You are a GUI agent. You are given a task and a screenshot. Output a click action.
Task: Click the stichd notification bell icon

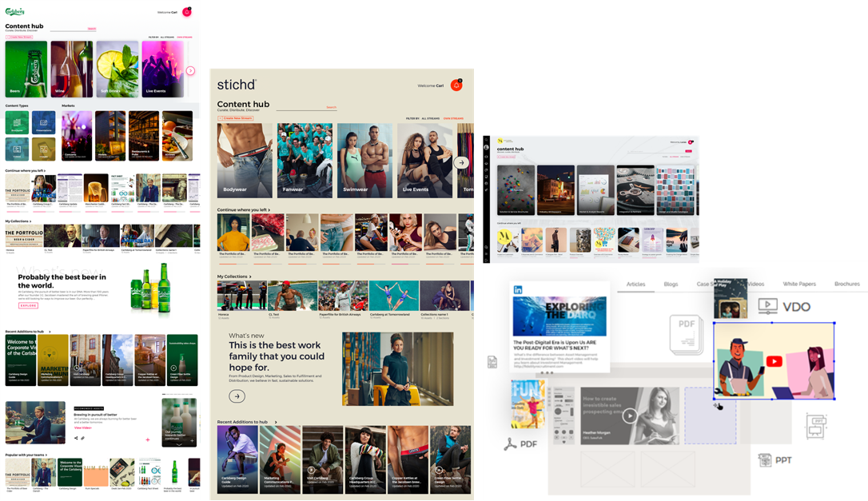[456, 85]
